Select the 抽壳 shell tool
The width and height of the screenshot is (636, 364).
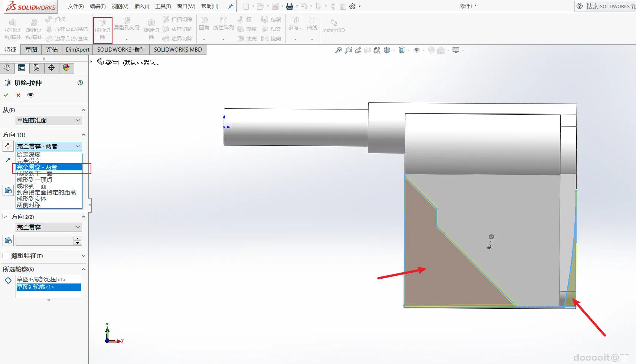[247, 39]
